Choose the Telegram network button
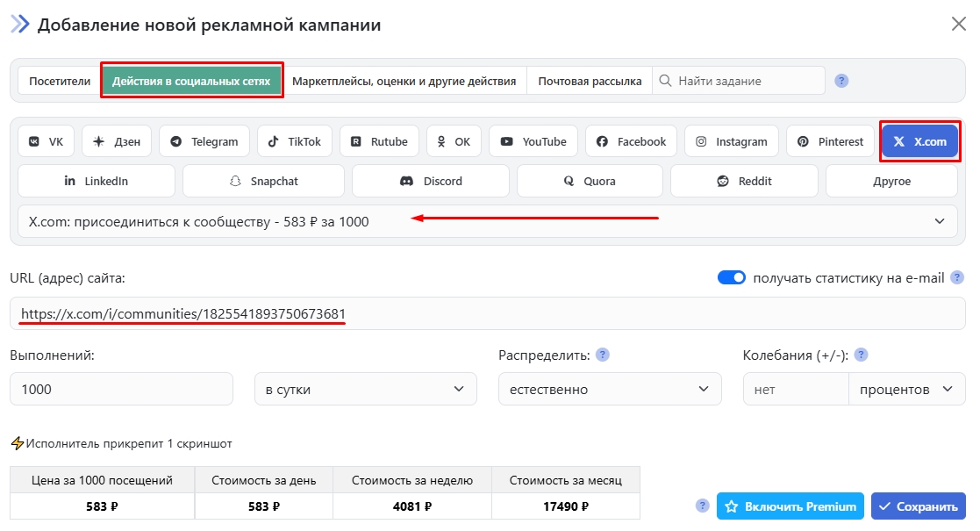This screenshot has width=980, height=531. pyautogui.click(x=204, y=141)
